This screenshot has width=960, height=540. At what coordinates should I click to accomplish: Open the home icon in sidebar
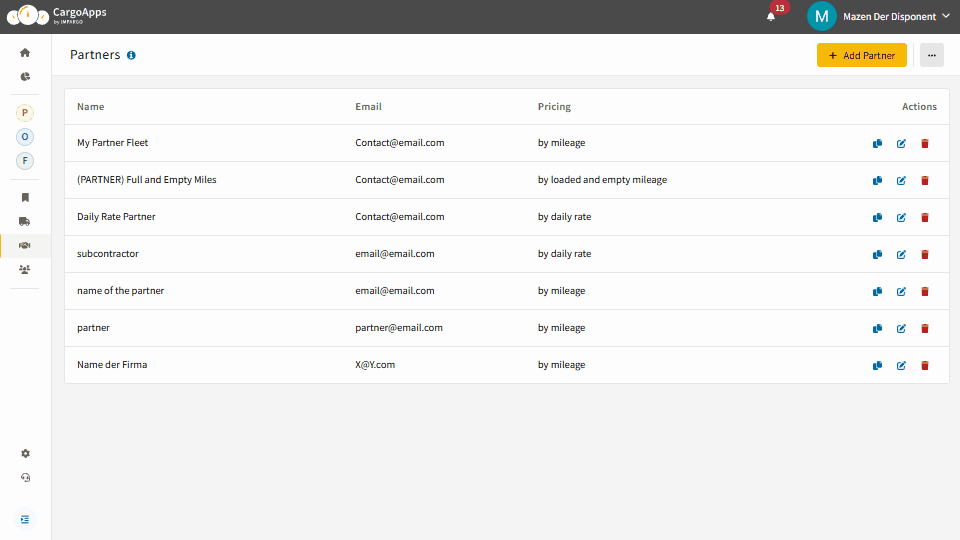pos(25,53)
